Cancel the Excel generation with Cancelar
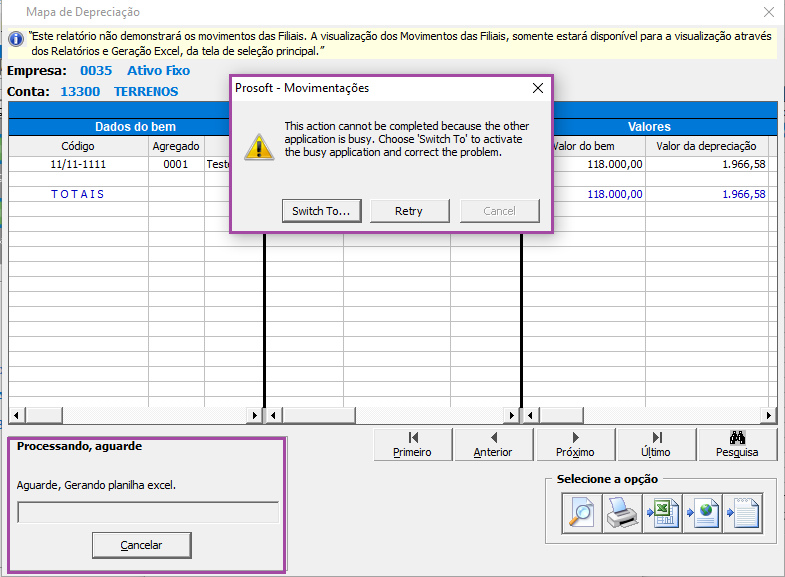785x577 pixels. (141, 545)
